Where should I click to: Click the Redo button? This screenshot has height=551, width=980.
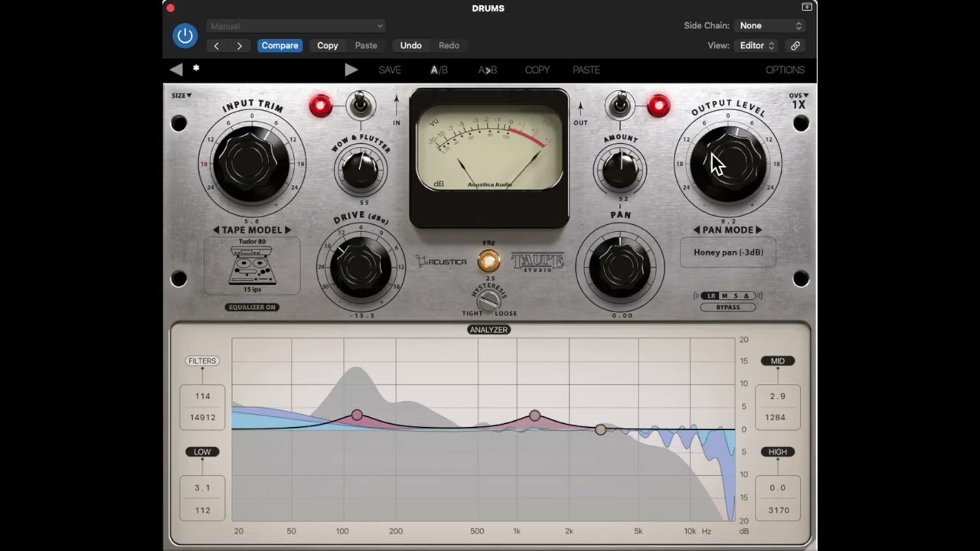click(449, 46)
